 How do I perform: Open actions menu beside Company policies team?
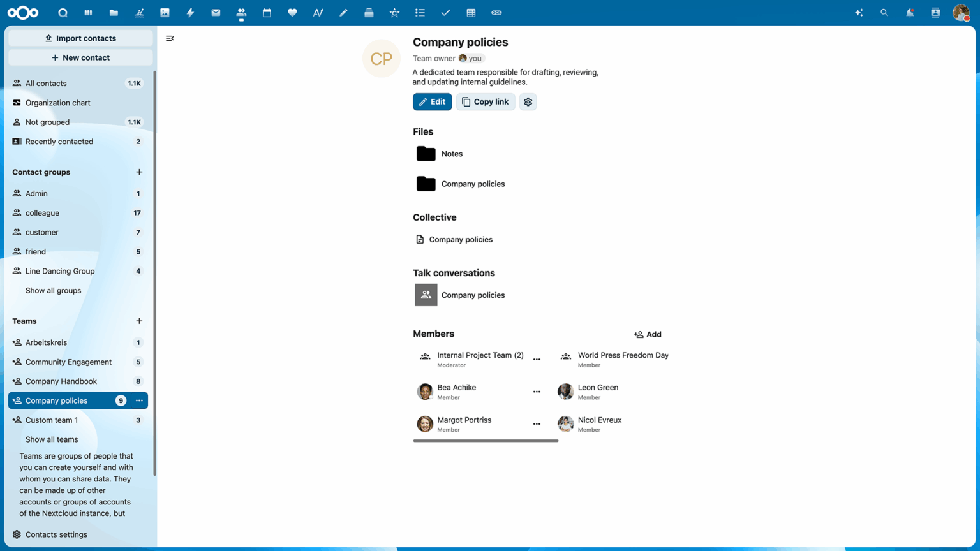(x=139, y=400)
